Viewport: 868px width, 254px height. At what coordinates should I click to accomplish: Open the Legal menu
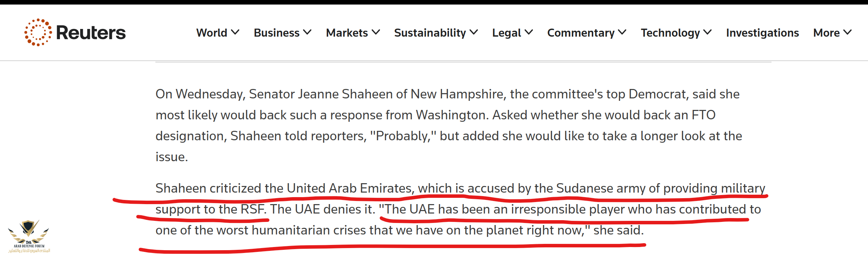(x=506, y=33)
